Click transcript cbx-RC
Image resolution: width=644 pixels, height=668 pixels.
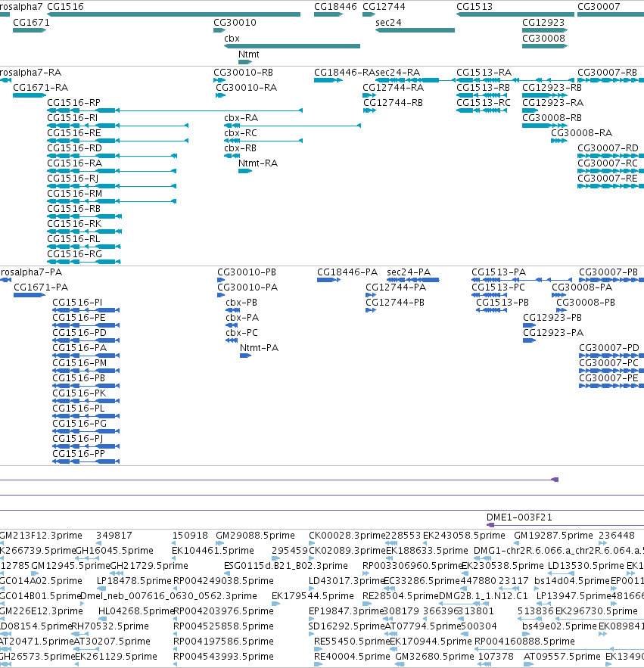click(x=241, y=133)
